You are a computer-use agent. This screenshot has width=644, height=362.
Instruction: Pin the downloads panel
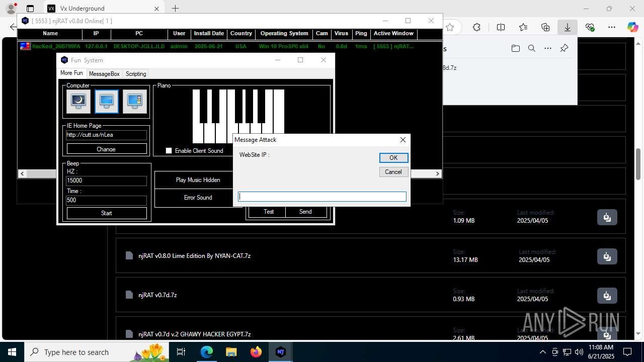coord(564,48)
